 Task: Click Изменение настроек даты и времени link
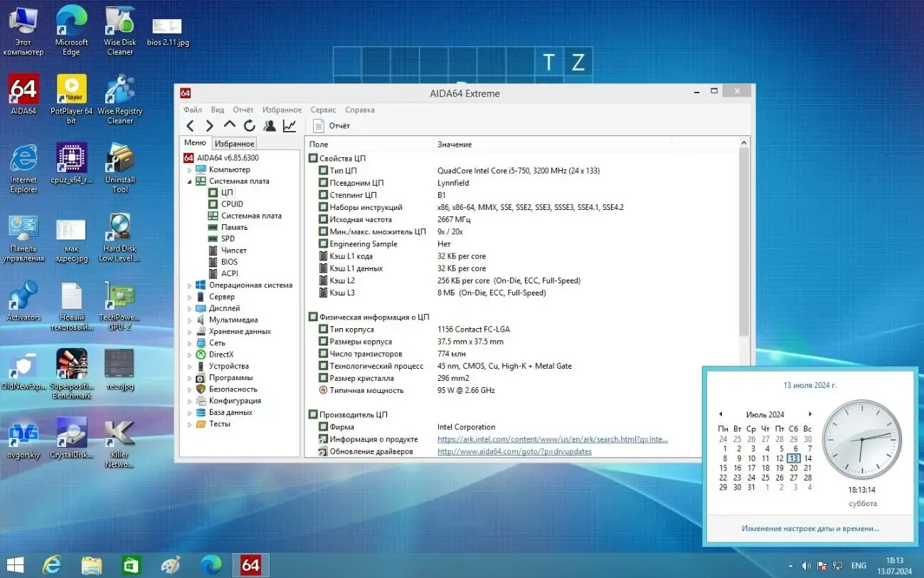[809, 528]
